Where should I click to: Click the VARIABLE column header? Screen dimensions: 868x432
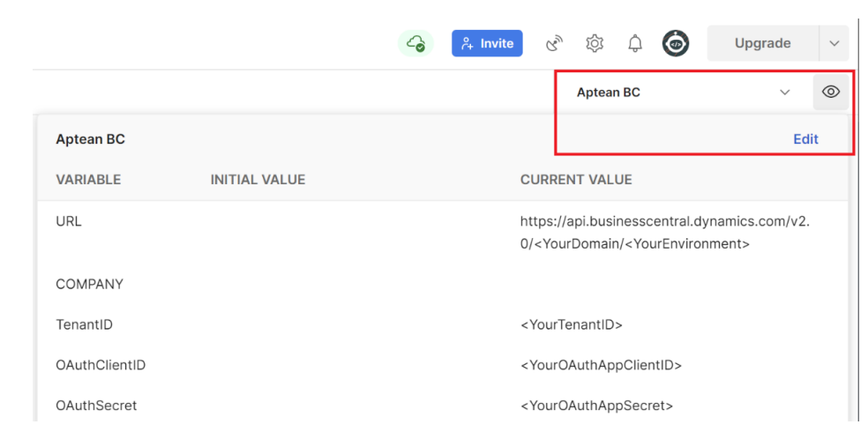click(88, 180)
